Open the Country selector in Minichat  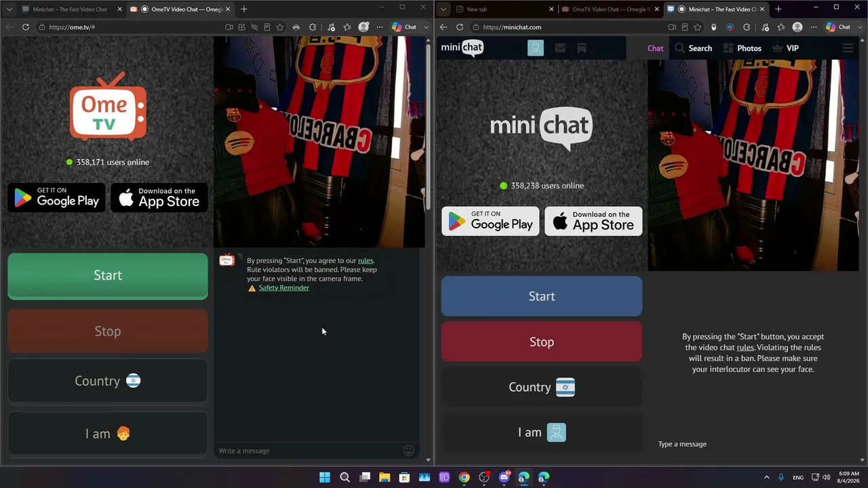[x=542, y=387]
